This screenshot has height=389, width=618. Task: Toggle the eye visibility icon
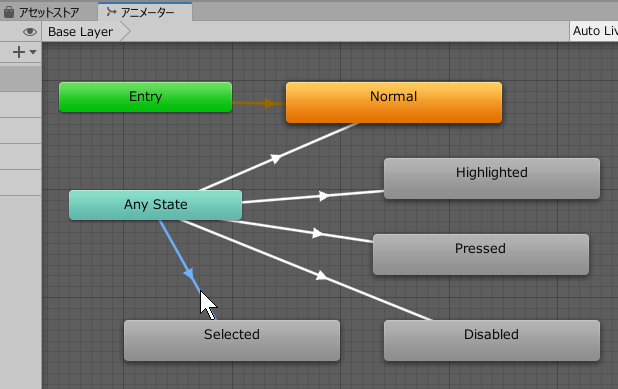tap(30, 32)
